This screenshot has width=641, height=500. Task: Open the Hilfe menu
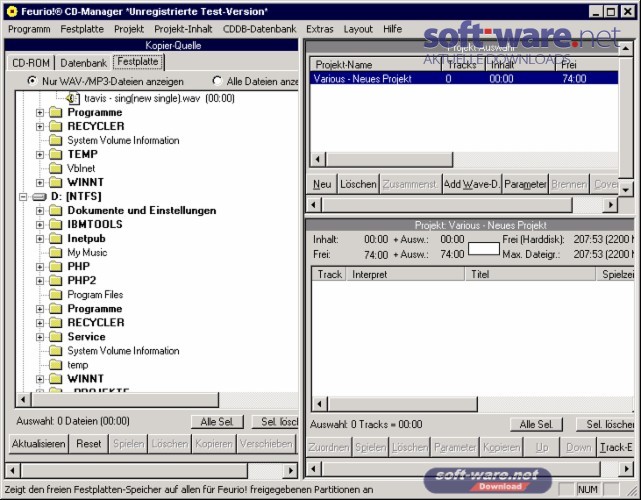pyautogui.click(x=392, y=29)
